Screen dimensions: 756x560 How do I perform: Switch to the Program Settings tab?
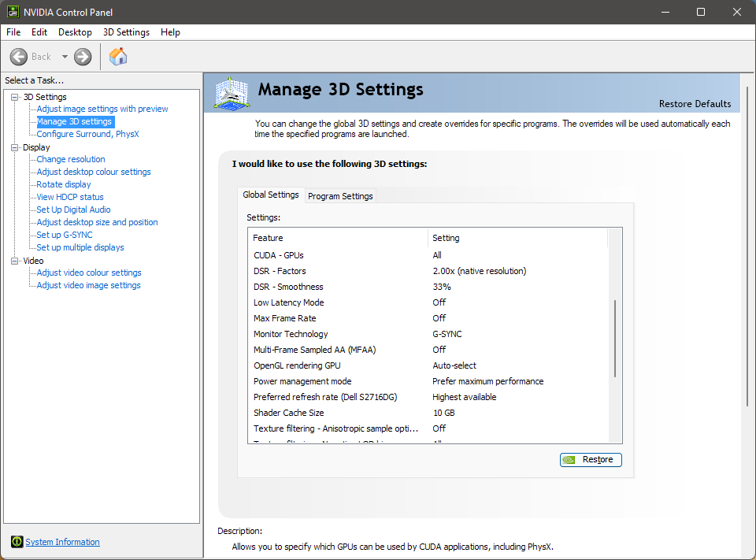click(340, 196)
